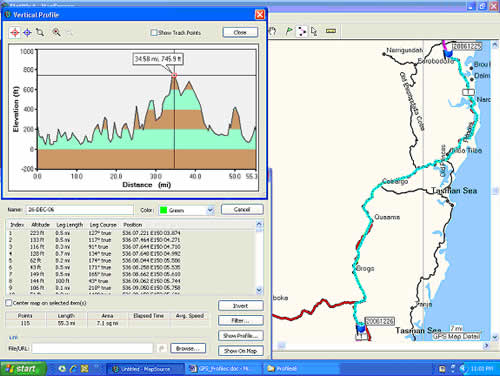Viewport: 500px width, 376px height.
Task: Click the Leg Length column header
Action: pos(70,224)
